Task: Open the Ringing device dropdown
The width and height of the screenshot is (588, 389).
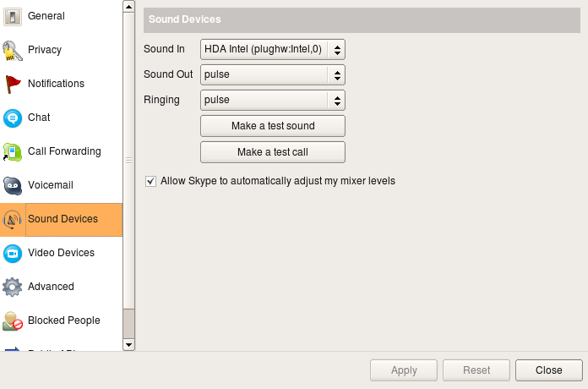Action: (x=272, y=100)
